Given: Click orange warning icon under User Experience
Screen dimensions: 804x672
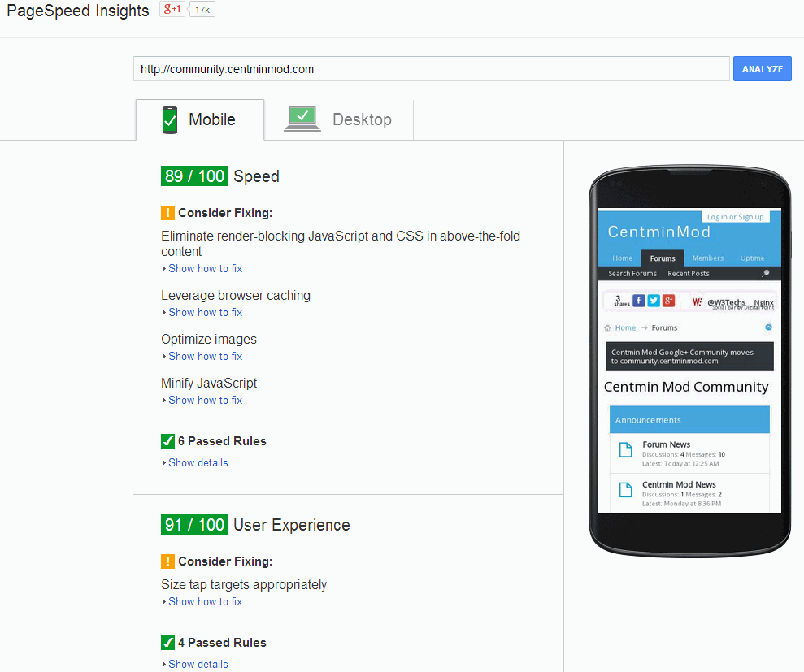Looking at the screenshot, I should 167,561.
